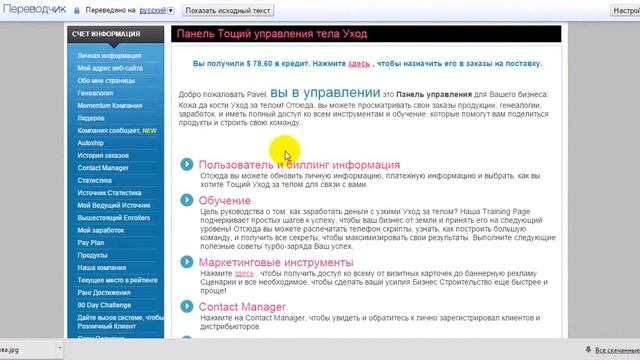Open Momentum Компания in sidebar

[x=110, y=106]
